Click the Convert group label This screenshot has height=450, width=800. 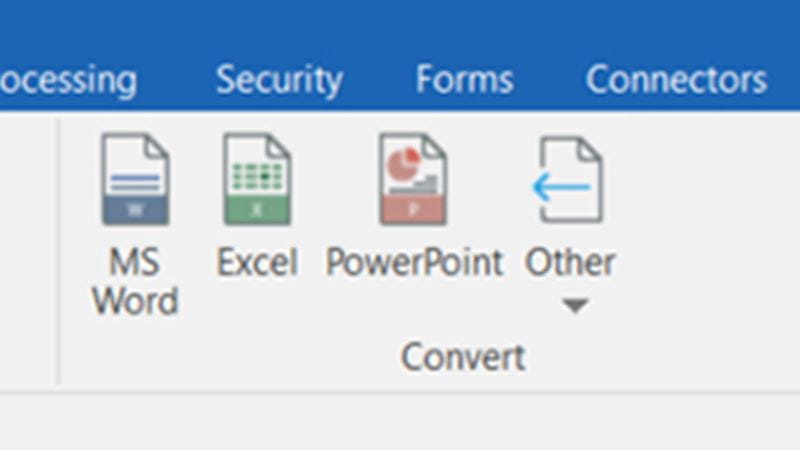pos(463,356)
